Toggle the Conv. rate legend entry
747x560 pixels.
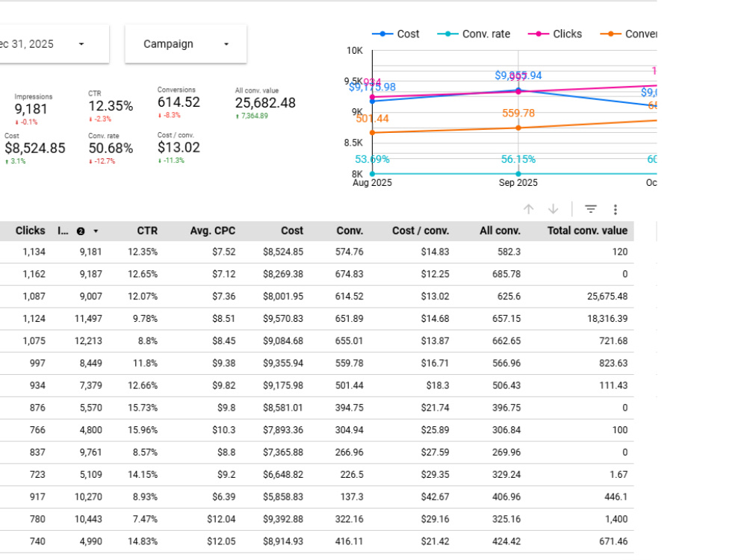pos(474,34)
